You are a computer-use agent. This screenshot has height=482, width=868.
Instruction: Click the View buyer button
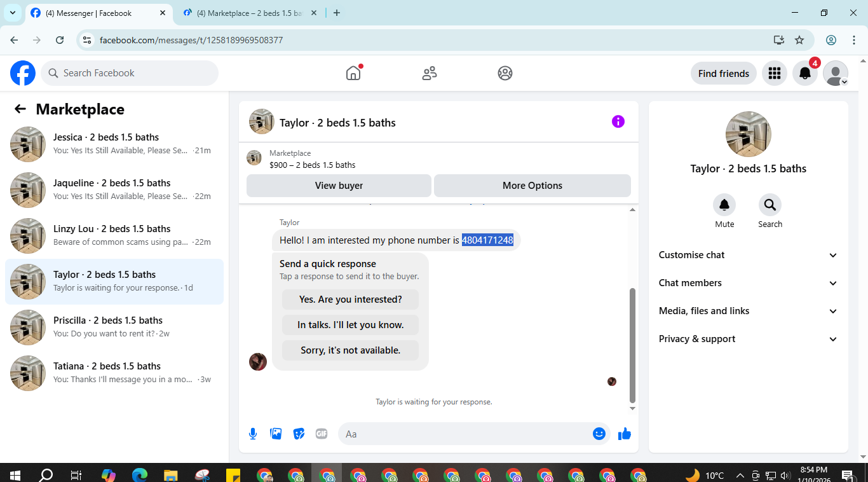pos(339,186)
